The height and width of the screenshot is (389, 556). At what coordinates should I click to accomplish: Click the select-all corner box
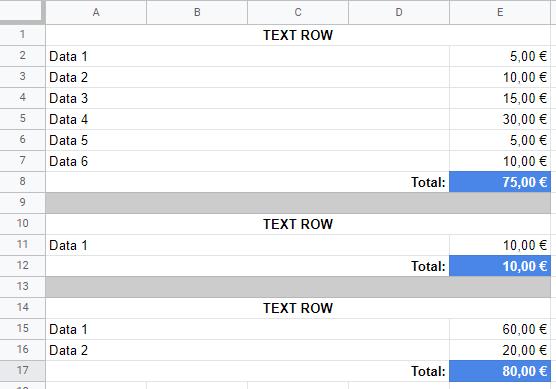coord(21,11)
